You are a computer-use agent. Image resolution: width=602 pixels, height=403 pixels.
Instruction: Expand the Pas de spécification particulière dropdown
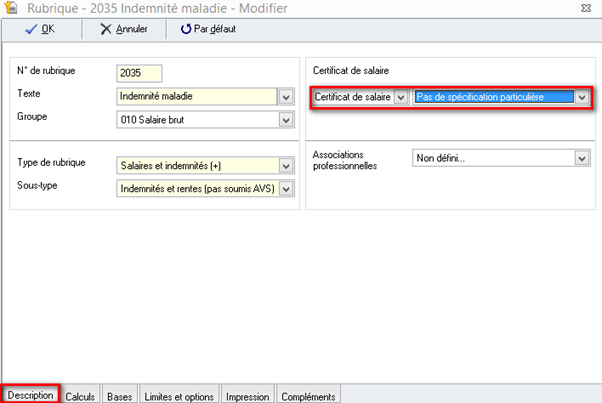[x=582, y=97]
